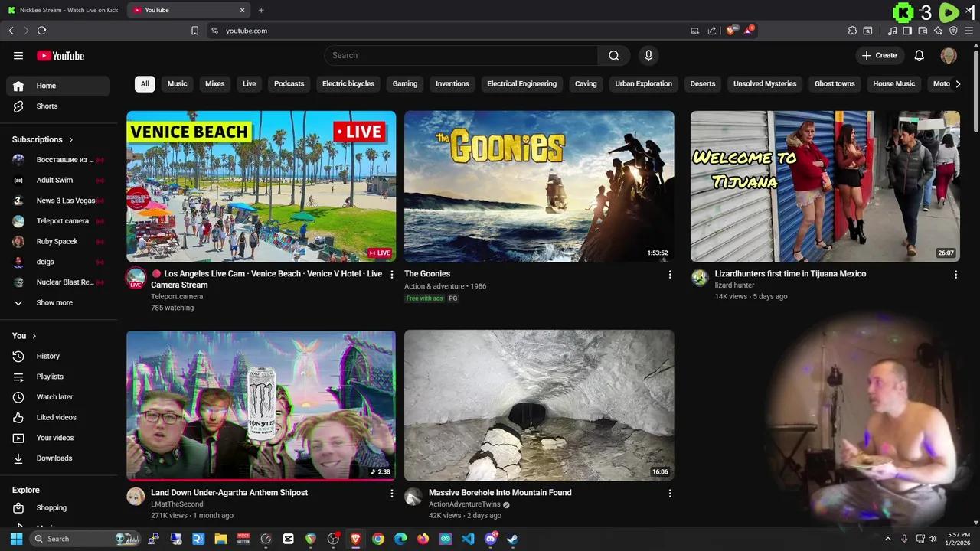The width and height of the screenshot is (980, 551).
Task: Open Your videos
Action: pyautogui.click(x=58, y=438)
